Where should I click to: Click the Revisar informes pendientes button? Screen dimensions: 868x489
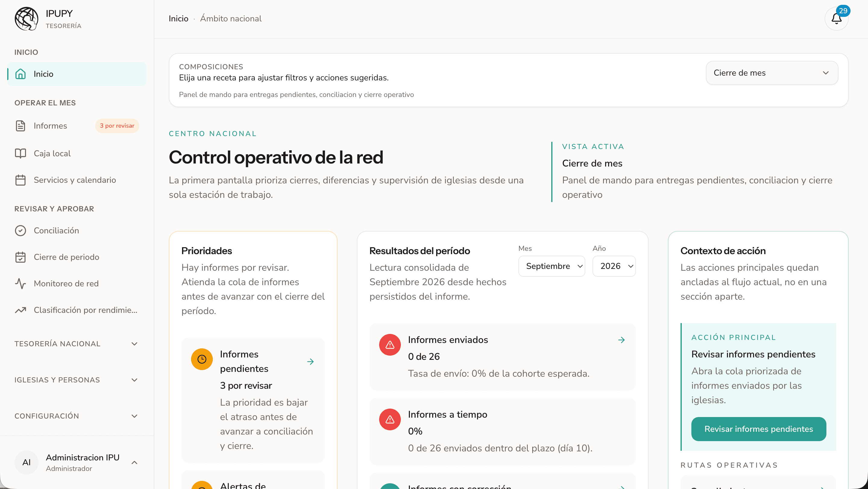[x=759, y=429]
